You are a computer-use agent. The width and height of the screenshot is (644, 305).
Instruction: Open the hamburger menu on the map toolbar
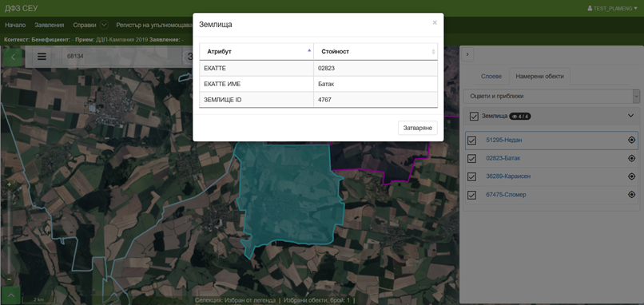[x=42, y=57]
